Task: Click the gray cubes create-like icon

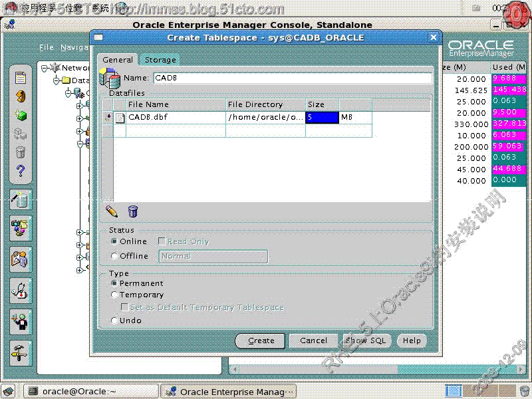Action: pos(21,134)
